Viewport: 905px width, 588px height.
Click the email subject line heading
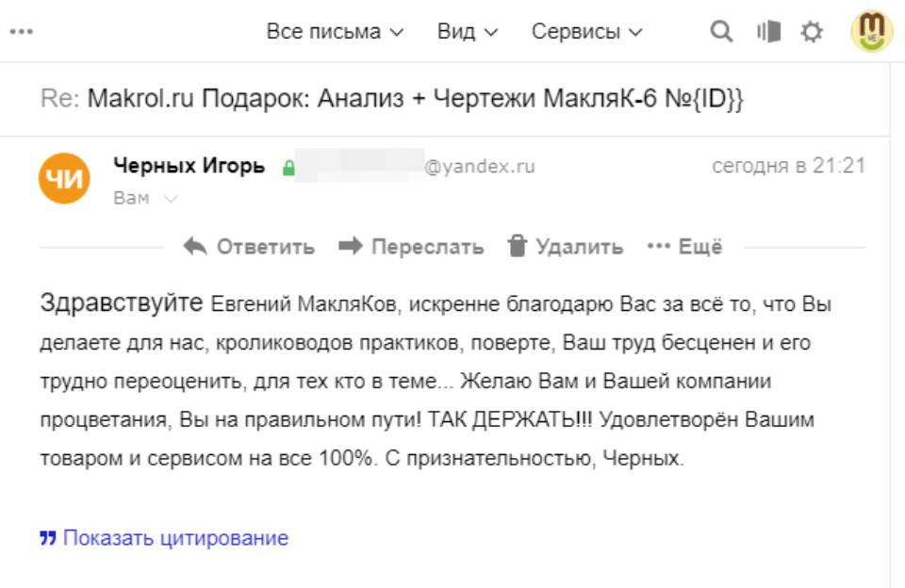click(x=392, y=99)
